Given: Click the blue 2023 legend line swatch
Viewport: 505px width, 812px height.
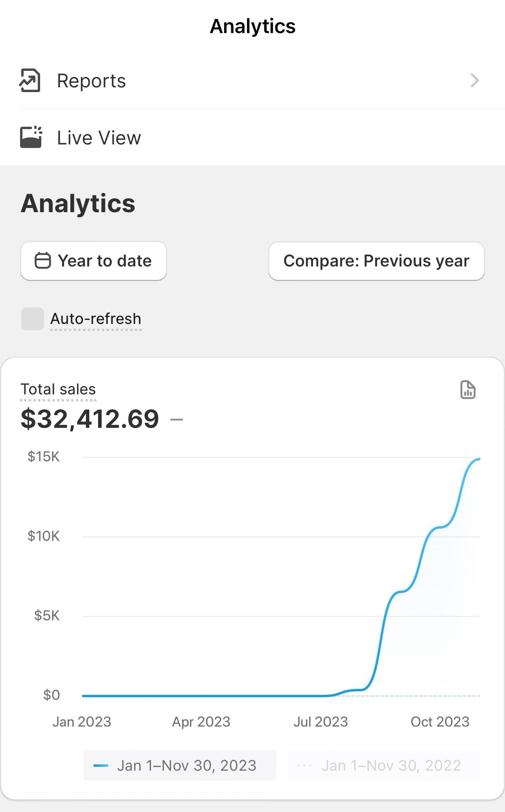Looking at the screenshot, I should point(101,766).
